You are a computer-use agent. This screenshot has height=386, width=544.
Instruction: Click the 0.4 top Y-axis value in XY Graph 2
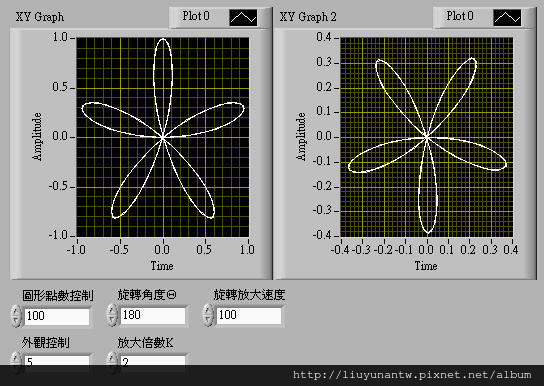324,37
